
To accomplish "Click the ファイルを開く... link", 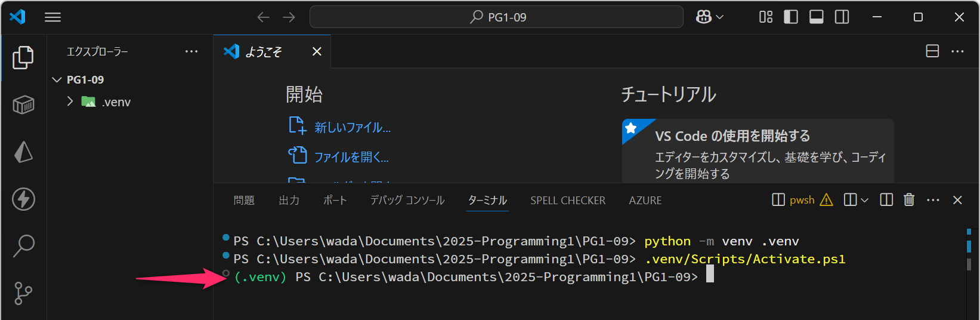I will tap(351, 157).
